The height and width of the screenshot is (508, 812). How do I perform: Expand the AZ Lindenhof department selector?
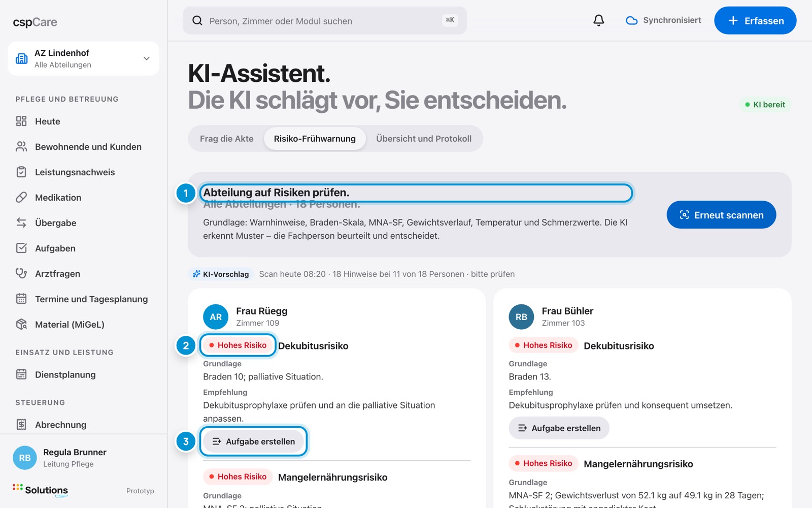83,58
